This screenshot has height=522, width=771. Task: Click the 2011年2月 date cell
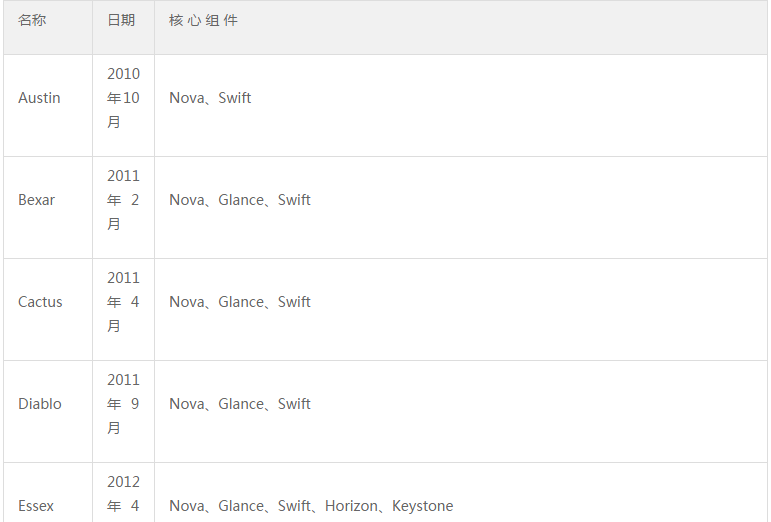[x=123, y=200]
